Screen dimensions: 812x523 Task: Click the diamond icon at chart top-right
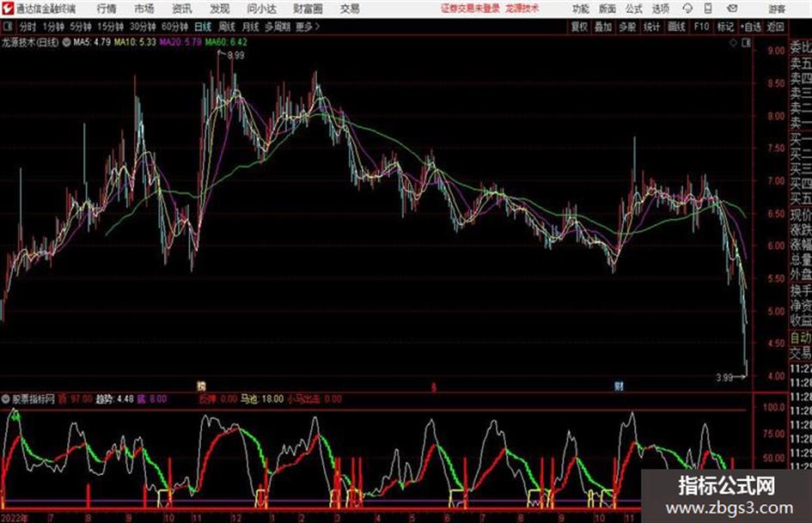(x=733, y=43)
